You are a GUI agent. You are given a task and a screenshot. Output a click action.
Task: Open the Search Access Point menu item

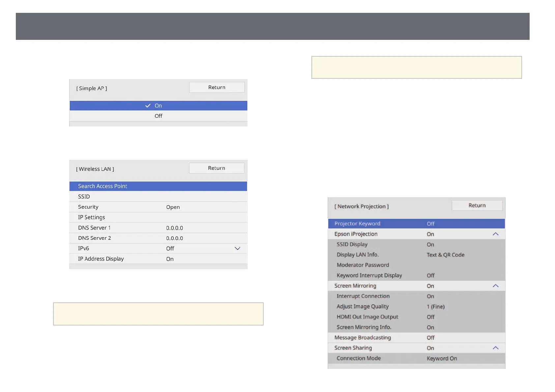tap(158, 186)
